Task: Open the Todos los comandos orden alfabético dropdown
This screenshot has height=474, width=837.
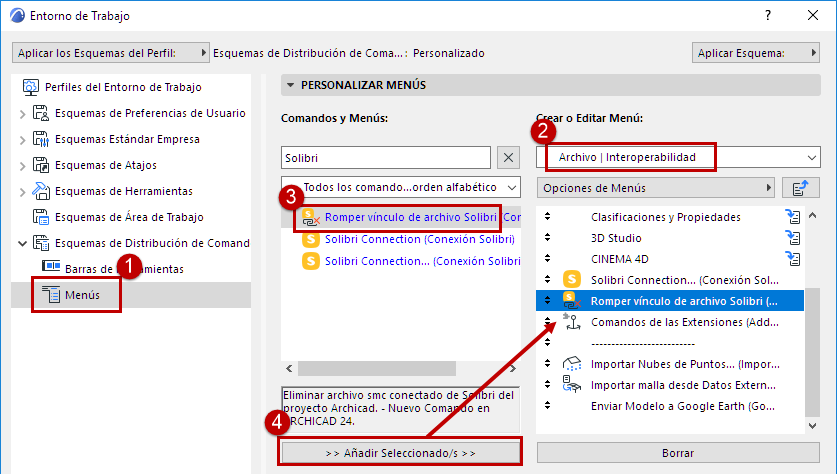Action: point(401,187)
